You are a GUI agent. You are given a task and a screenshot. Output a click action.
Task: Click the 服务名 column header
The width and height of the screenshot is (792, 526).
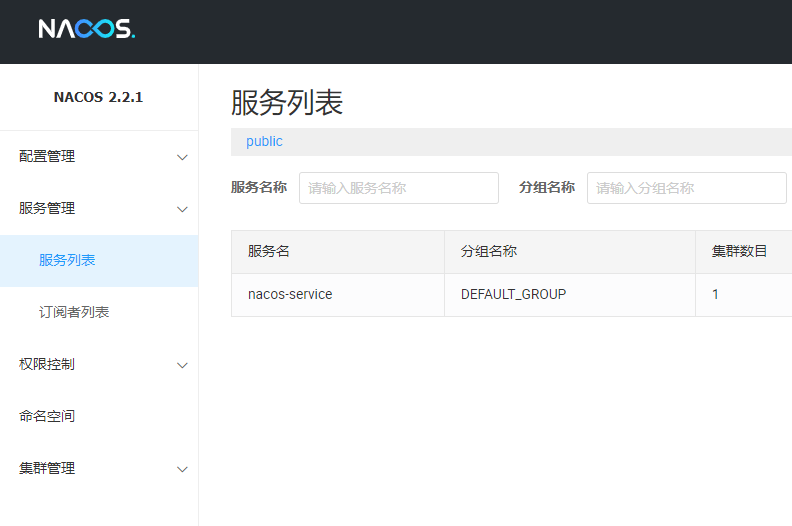[269, 252]
